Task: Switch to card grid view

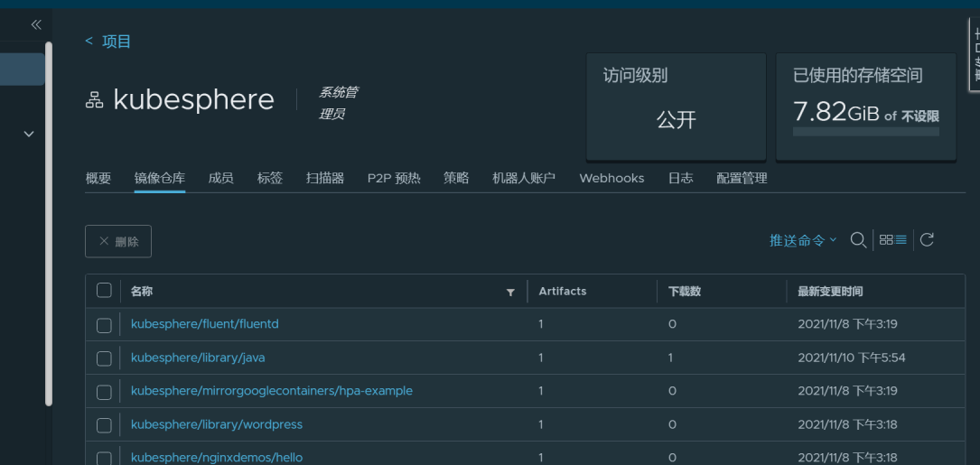Action: (886, 240)
